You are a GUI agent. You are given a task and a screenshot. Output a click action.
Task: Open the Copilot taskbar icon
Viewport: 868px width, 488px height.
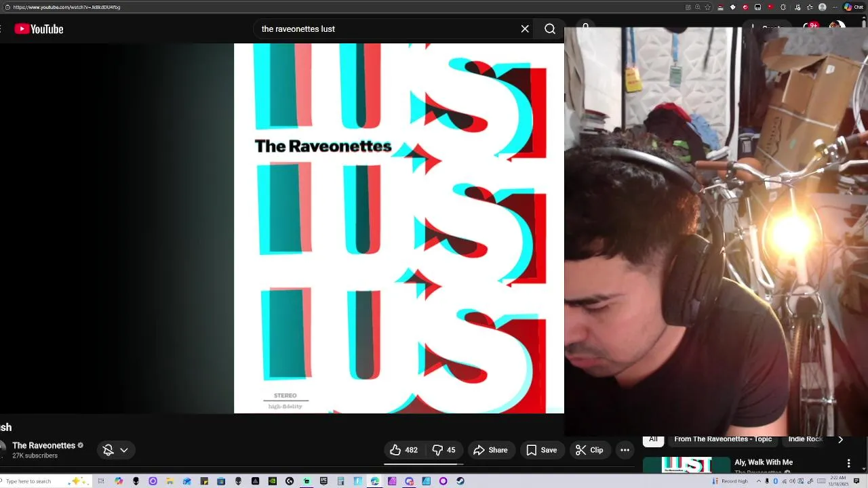(x=119, y=481)
